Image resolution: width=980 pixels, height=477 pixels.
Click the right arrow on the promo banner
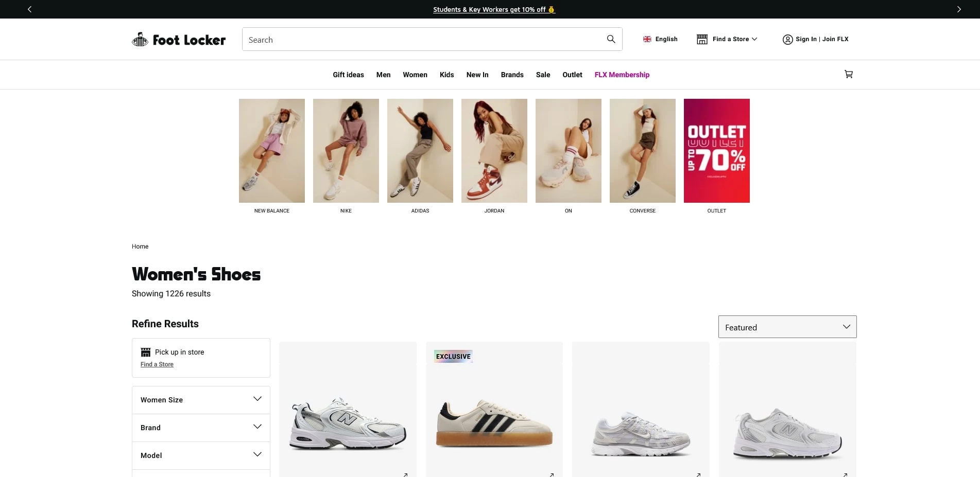tap(959, 9)
